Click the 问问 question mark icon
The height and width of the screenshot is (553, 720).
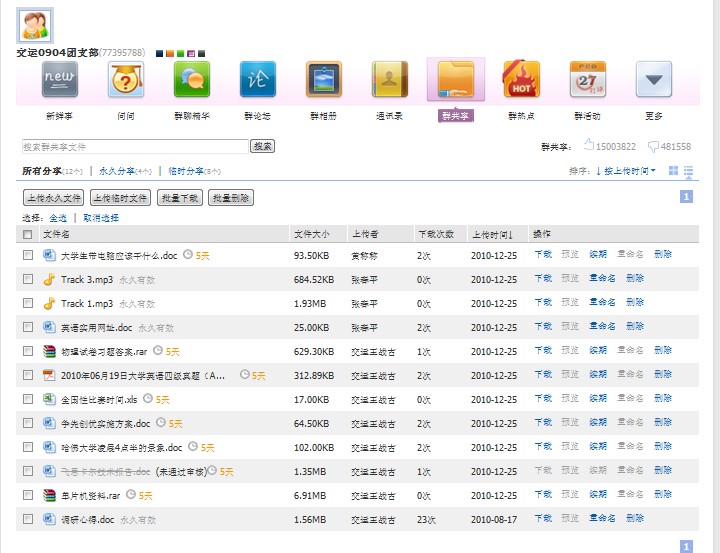click(x=125, y=80)
